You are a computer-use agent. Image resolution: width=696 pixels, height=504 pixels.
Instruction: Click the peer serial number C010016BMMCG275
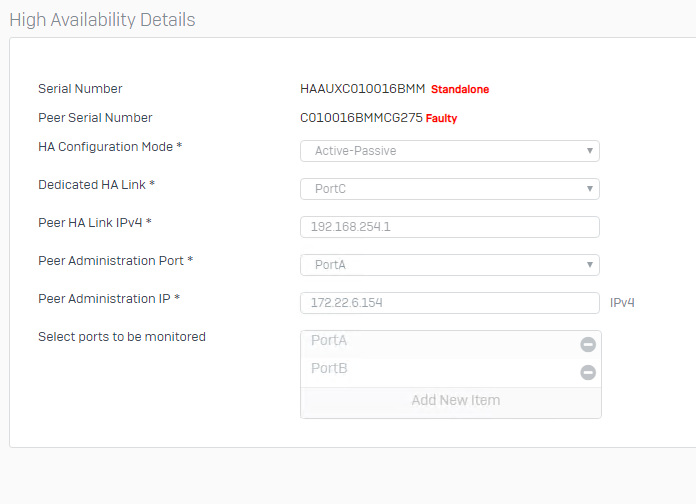(361, 118)
